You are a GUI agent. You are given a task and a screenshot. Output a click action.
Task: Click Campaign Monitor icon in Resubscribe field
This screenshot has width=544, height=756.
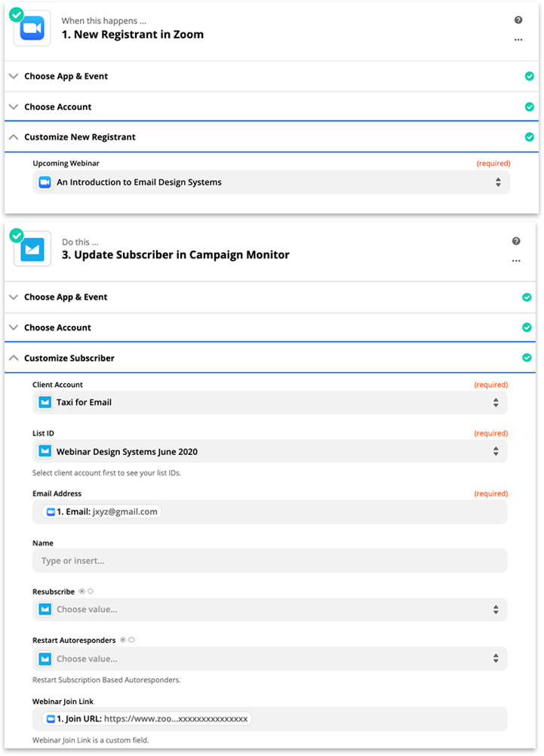coord(45,610)
